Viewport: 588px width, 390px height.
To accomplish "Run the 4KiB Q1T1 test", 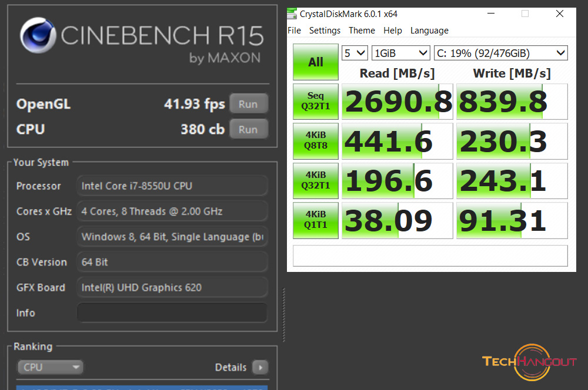I will [x=315, y=220].
